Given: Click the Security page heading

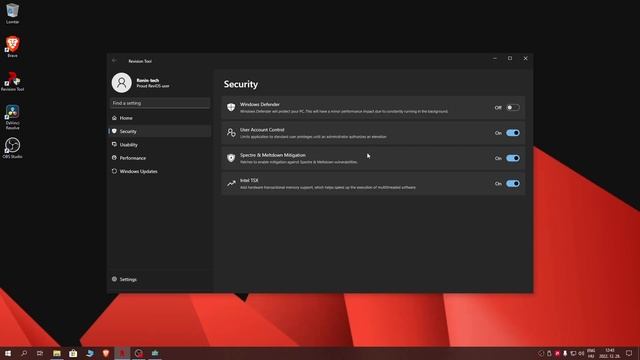Looking at the screenshot, I should pos(241,84).
